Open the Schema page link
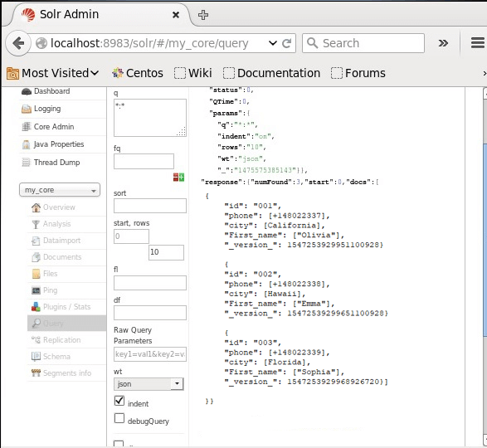The height and width of the screenshot is (448, 487). [x=56, y=357]
